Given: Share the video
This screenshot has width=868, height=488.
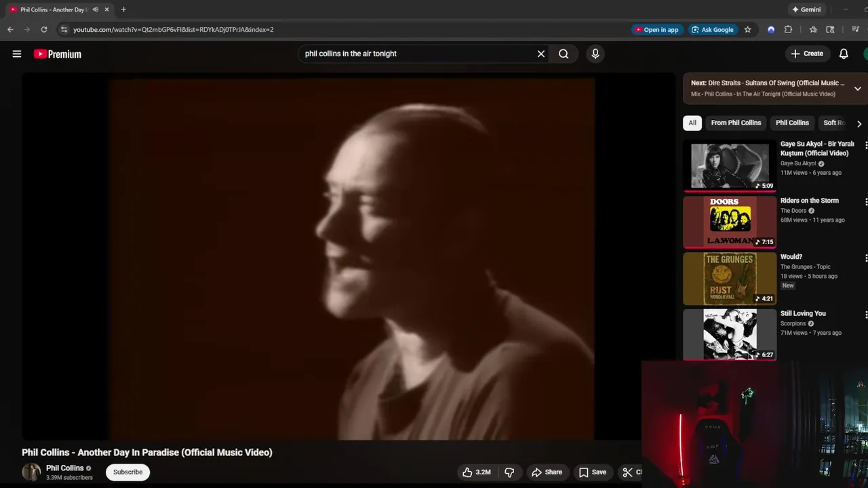Looking at the screenshot, I should click(547, 472).
